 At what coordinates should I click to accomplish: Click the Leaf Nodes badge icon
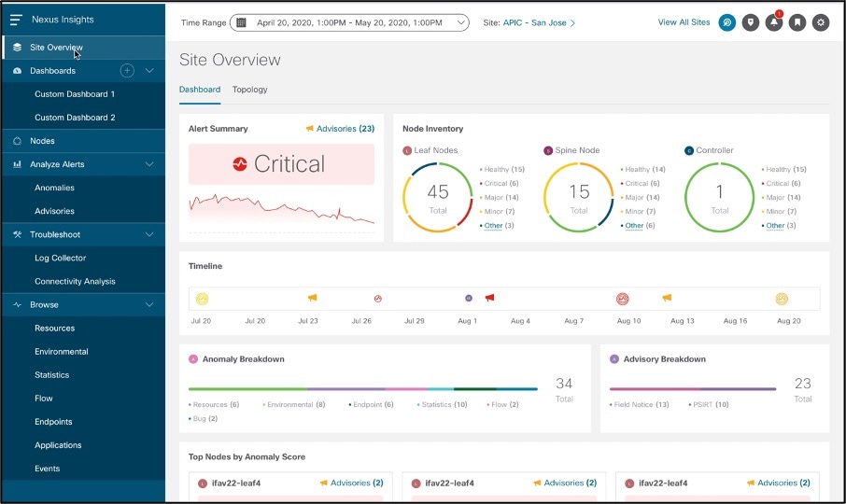(407, 150)
